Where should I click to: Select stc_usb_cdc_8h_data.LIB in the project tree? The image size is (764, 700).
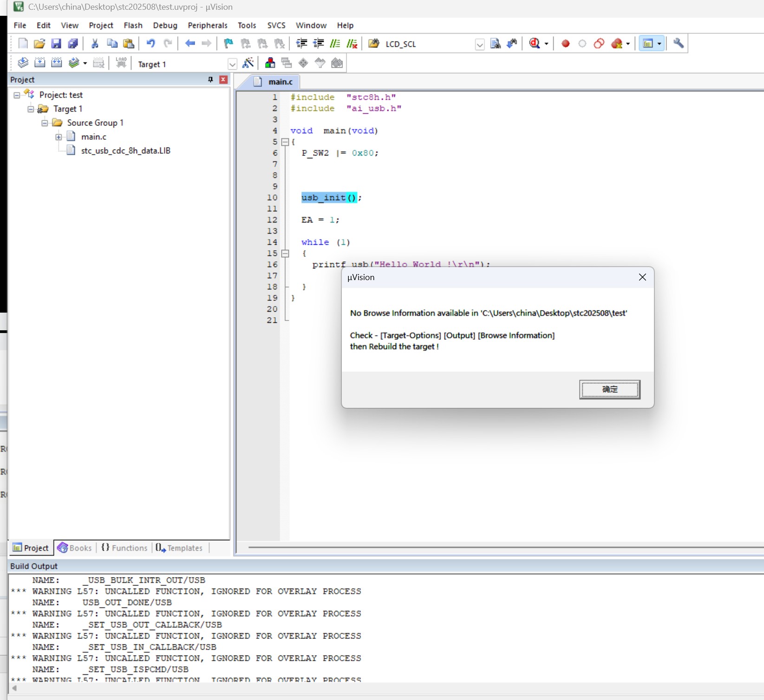(x=125, y=150)
